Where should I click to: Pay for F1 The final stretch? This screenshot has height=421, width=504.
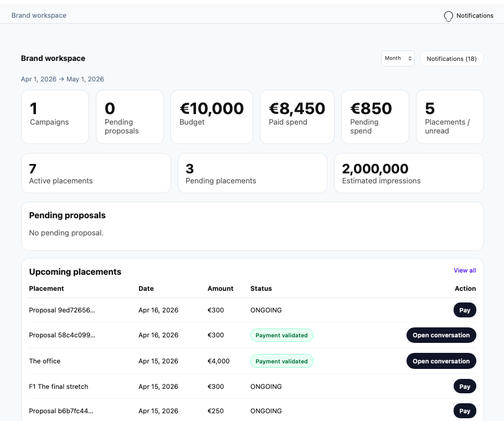pyautogui.click(x=464, y=387)
